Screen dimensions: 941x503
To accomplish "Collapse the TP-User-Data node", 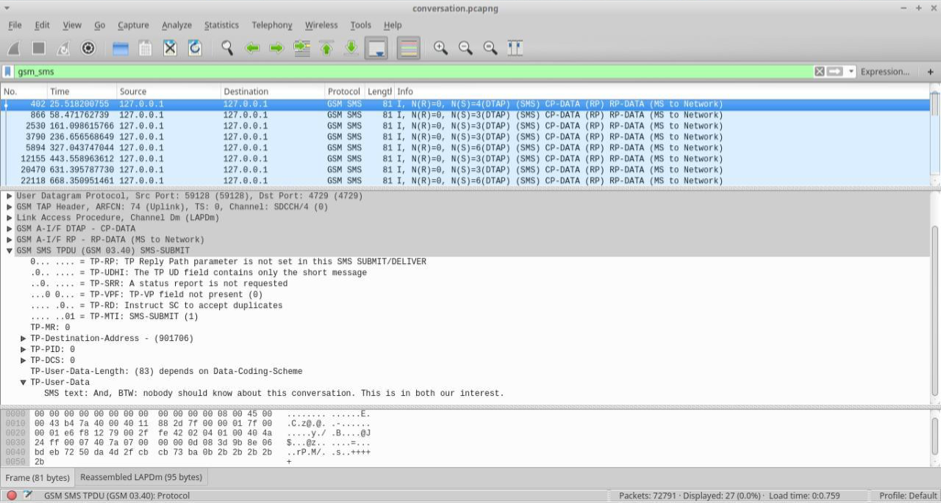I will 23,382.
